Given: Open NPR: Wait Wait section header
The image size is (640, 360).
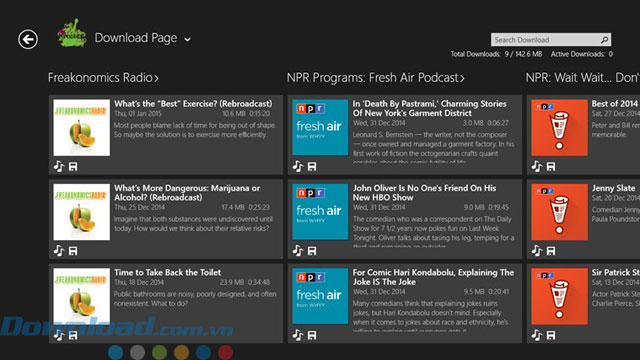Looking at the screenshot, I should pos(582,78).
